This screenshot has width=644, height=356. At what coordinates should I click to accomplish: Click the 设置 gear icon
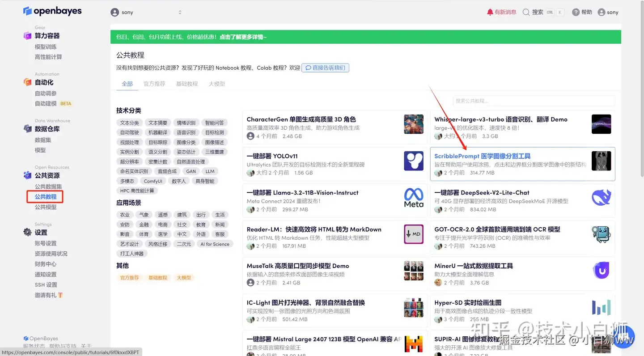click(x=27, y=233)
